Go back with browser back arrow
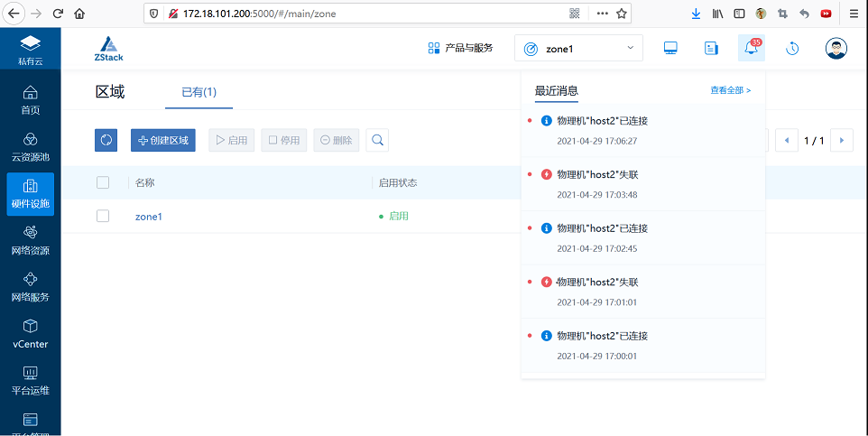This screenshot has width=868, height=436. pos(14,14)
